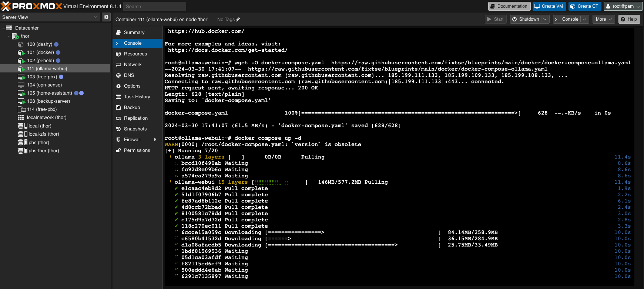Image resolution: width=644 pixels, height=289 pixels.
Task: Click the top Search input field
Action: click(154, 6)
